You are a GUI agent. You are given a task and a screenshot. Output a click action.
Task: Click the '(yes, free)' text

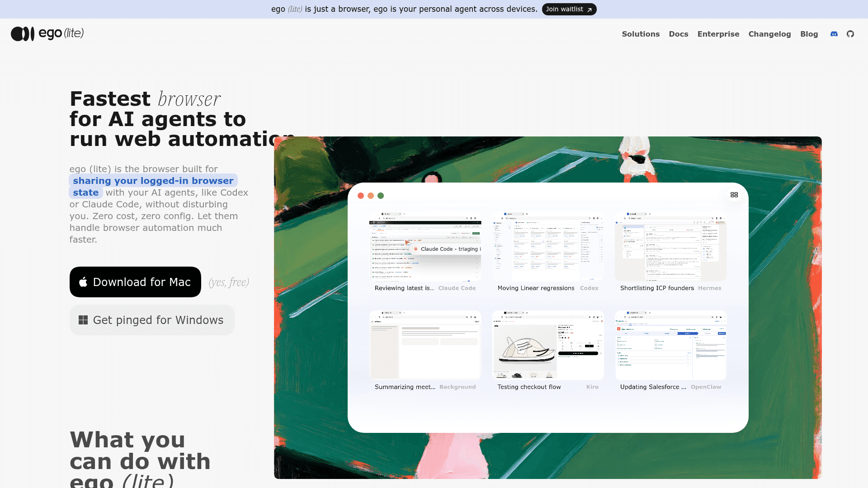(229, 282)
